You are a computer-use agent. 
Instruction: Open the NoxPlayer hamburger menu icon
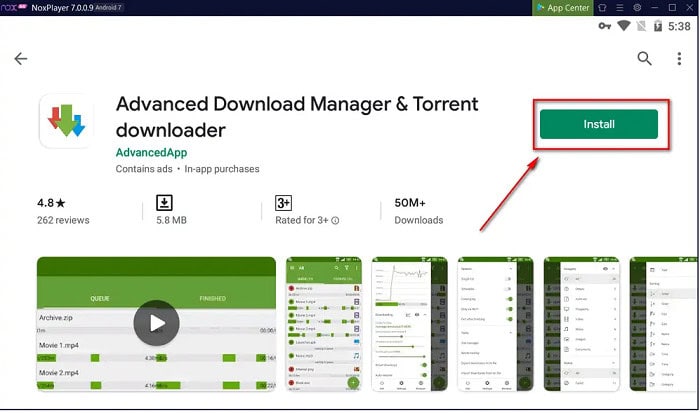(x=620, y=8)
